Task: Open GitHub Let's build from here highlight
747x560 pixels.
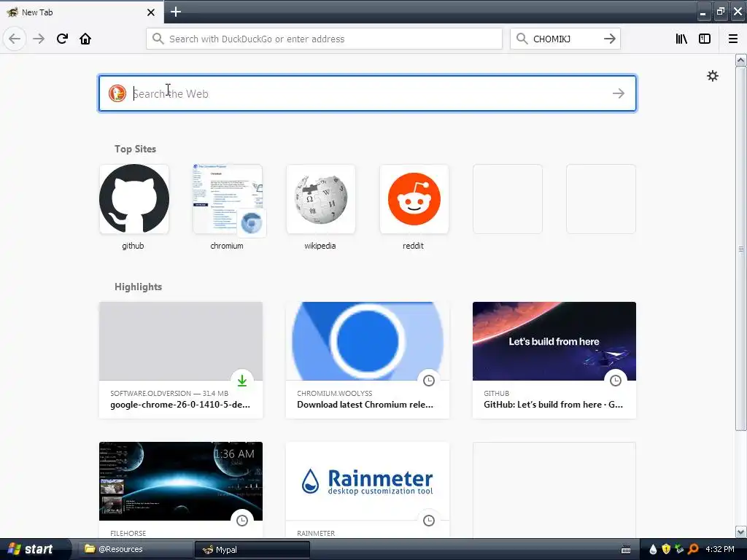Action: tap(554, 360)
